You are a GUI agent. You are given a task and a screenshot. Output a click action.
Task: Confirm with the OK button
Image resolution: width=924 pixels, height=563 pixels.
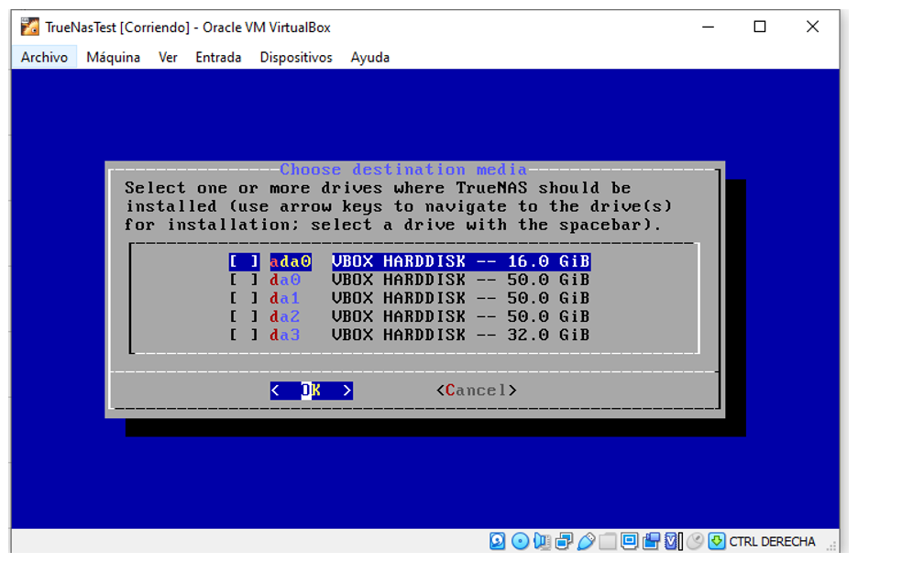click(x=311, y=391)
